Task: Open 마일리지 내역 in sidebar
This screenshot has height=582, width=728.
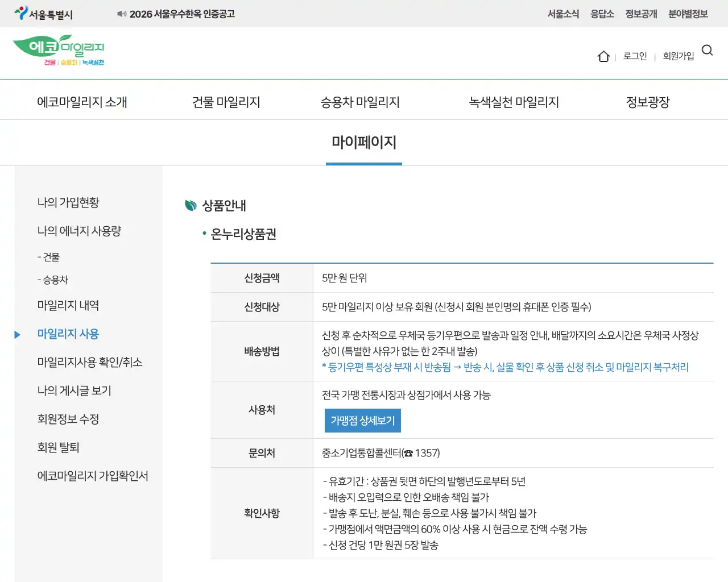Action: (x=68, y=305)
